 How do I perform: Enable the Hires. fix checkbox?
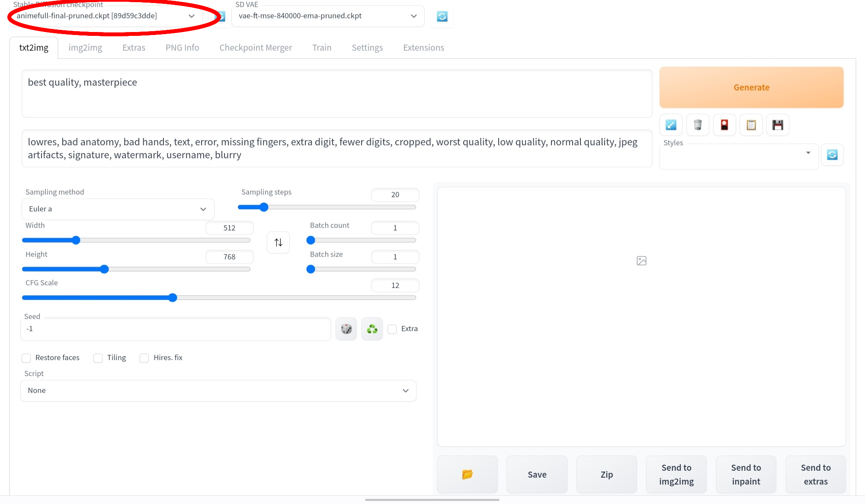point(144,358)
